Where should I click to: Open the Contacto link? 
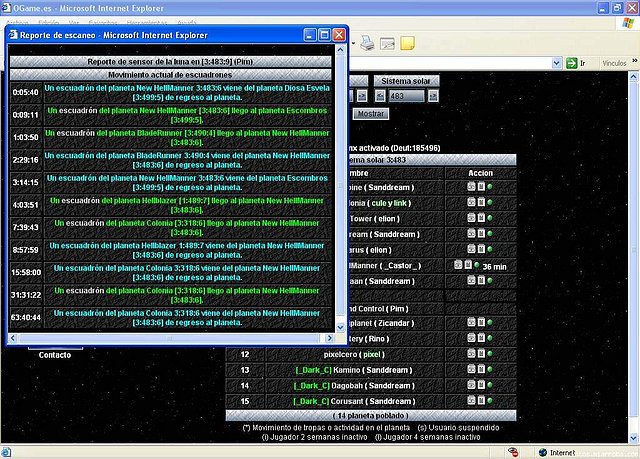point(55,355)
